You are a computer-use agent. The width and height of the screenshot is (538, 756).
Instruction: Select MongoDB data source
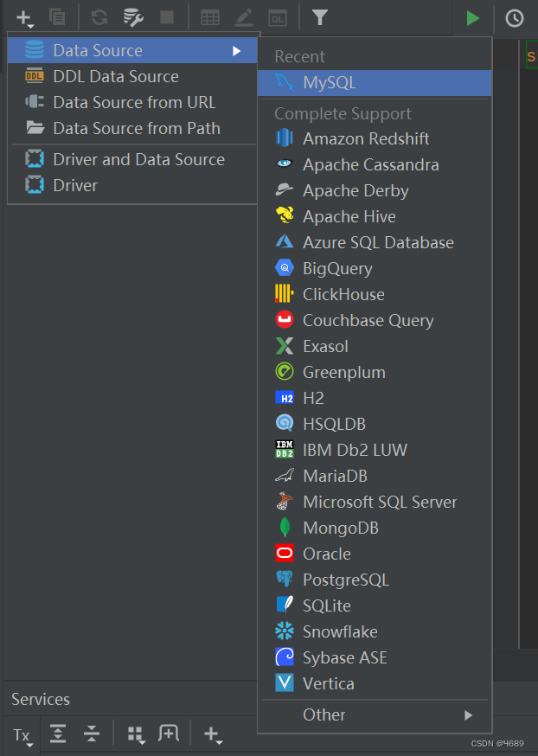(x=375, y=528)
